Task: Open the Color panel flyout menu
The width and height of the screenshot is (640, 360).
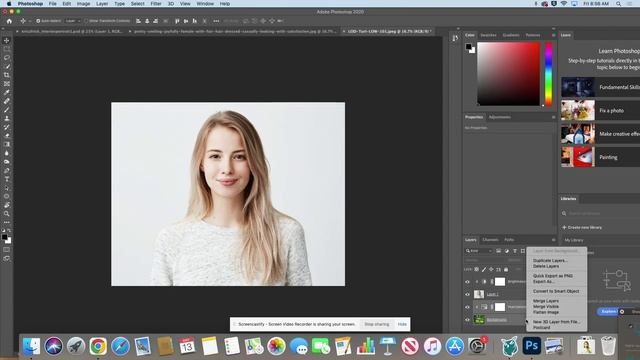Action: [x=553, y=35]
